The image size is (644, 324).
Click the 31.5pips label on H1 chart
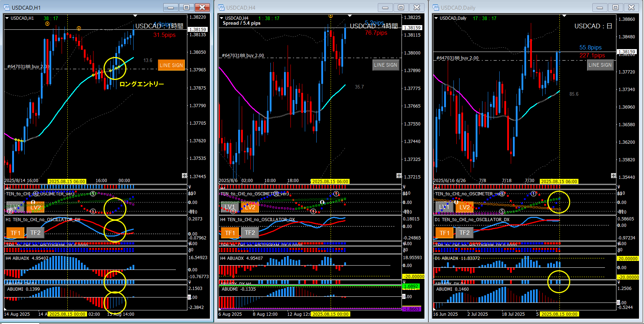164,35
